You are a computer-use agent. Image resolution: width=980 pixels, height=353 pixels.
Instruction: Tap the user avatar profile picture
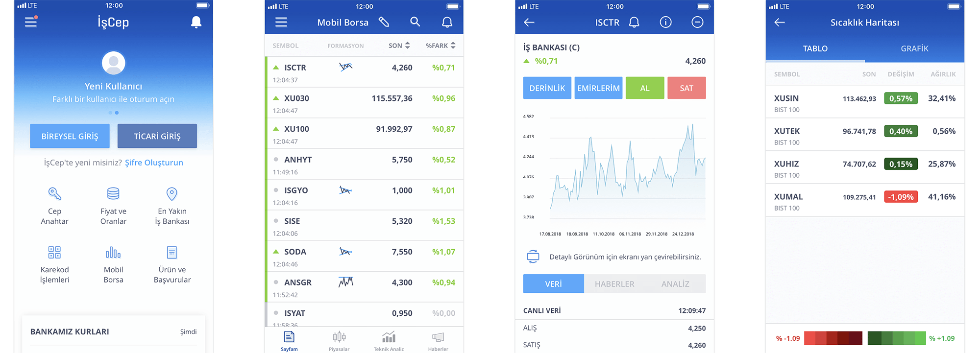point(114,63)
